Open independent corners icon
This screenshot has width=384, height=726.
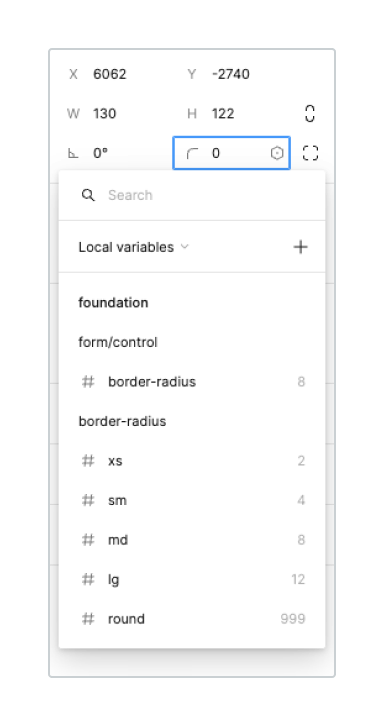tap(310, 153)
